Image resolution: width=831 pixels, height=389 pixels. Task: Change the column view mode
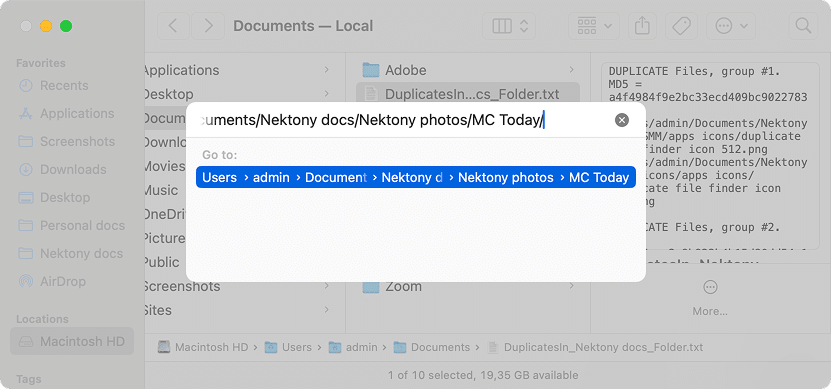pyautogui.click(x=509, y=26)
